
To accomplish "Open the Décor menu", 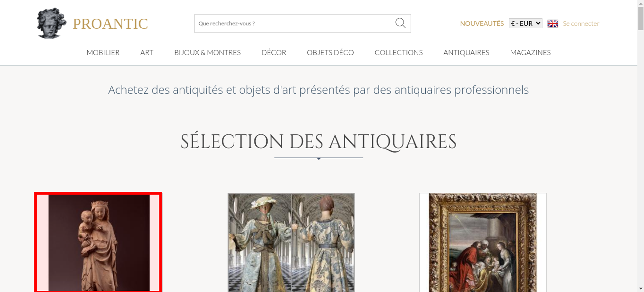I will pyautogui.click(x=274, y=52).
